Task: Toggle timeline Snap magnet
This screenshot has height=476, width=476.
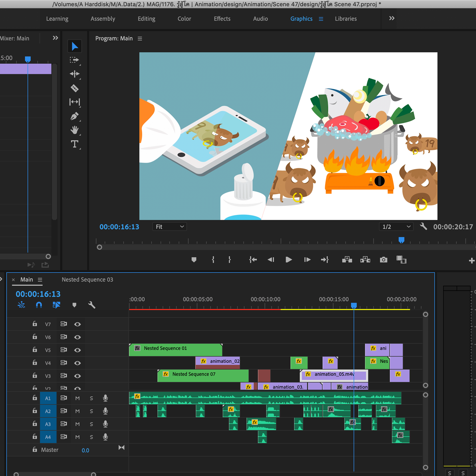Action: click(39, 305)
